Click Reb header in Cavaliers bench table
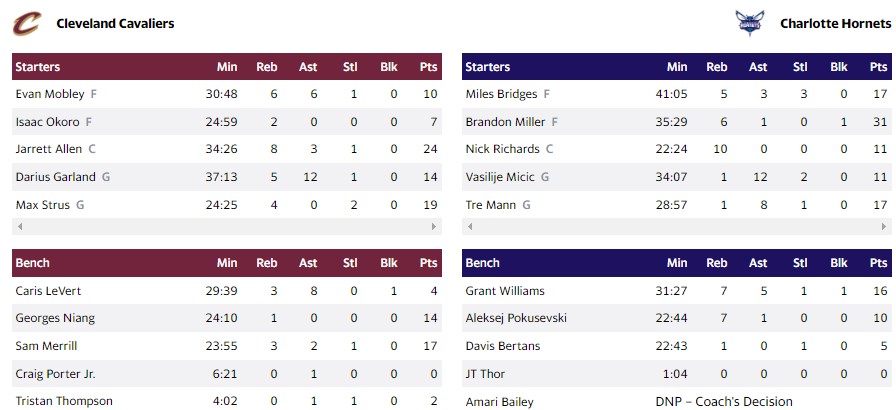 point(267,263)
